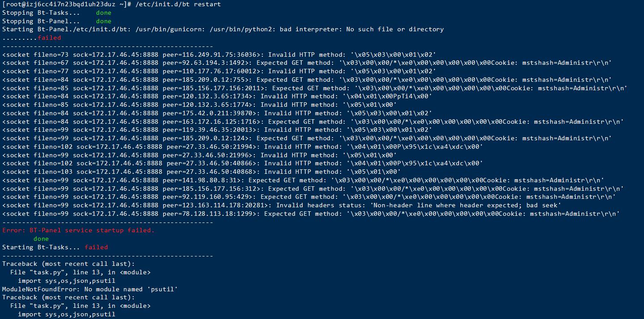Click the ModuleNotFoundError 'psutil' message
The image size is (644, 319).
90,289
